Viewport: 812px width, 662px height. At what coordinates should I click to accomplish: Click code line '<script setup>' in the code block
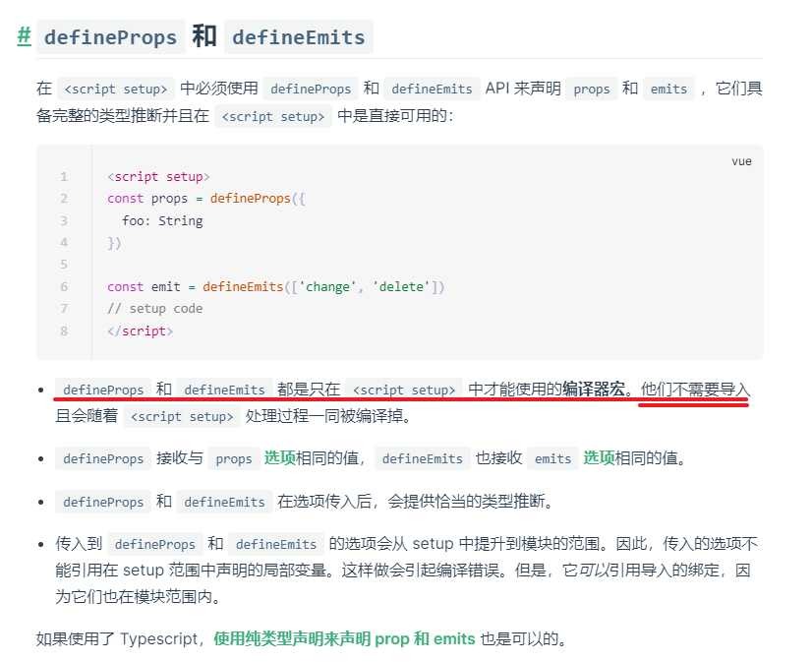tap(158, 177)
